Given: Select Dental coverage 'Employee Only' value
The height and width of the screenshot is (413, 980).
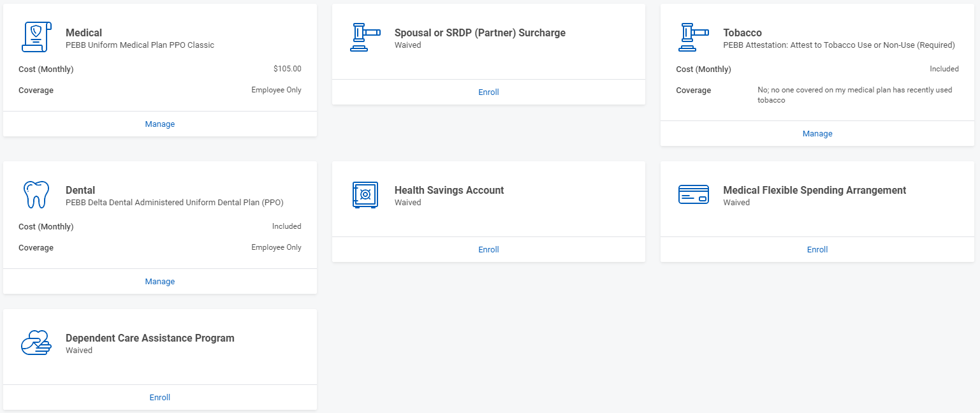Looking at the screenshot, I should (x=276, y=247).
